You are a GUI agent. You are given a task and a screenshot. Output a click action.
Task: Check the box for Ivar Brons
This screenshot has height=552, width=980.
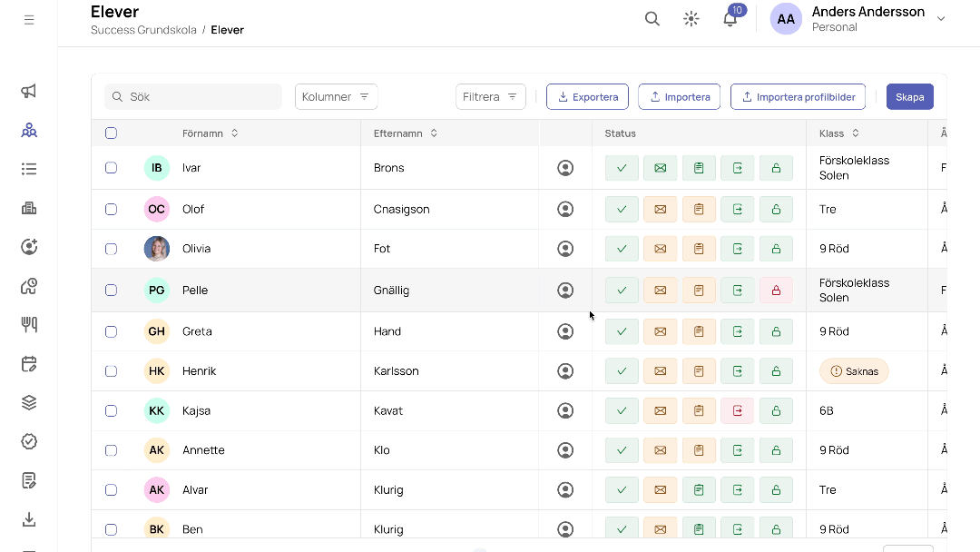click(x=112, y=168)
